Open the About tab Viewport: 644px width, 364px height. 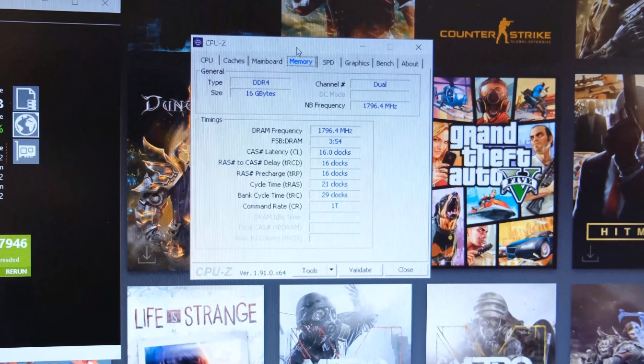click(x=410, y=64)
